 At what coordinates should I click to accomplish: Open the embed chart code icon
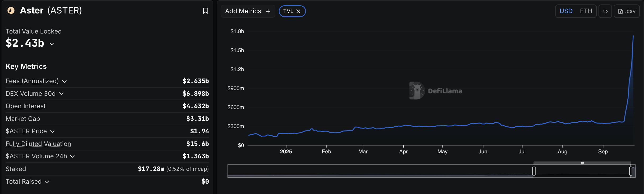click(605, 11)
